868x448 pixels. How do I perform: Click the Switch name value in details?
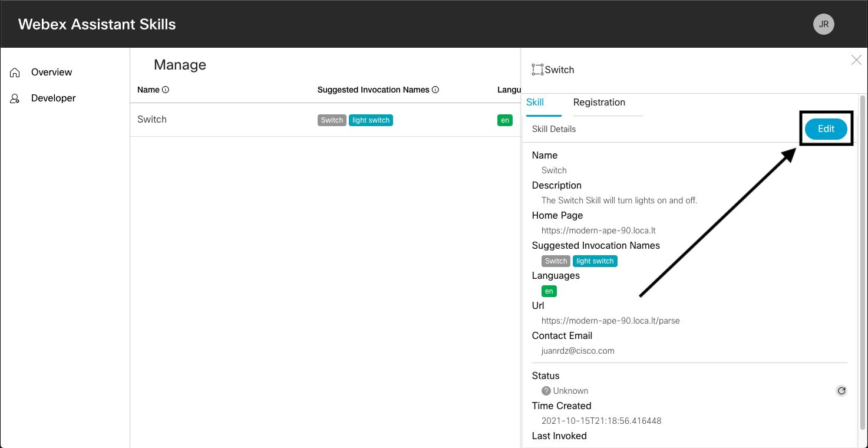coord(554,170)
